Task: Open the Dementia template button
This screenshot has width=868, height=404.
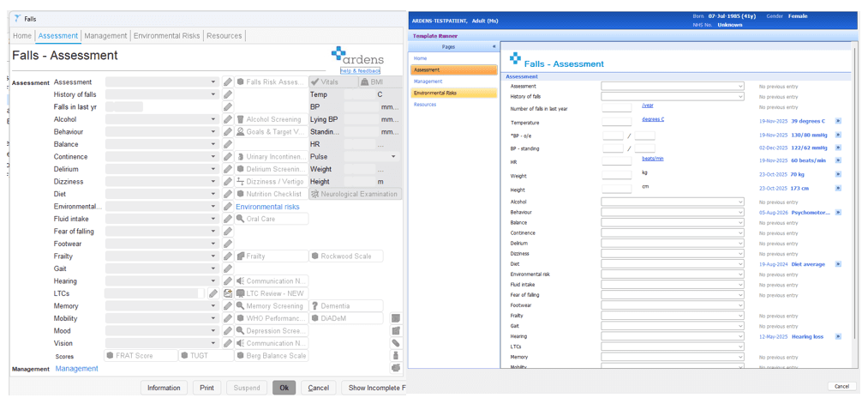Action: pos(346,306)
